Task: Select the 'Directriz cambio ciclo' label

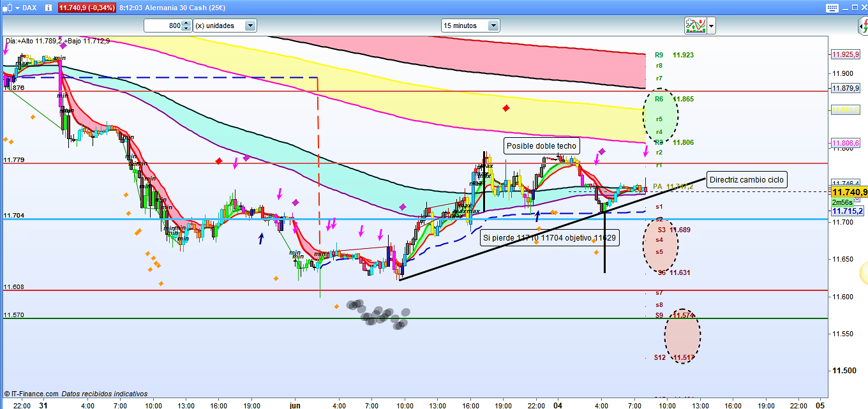Action: point(746,179)
